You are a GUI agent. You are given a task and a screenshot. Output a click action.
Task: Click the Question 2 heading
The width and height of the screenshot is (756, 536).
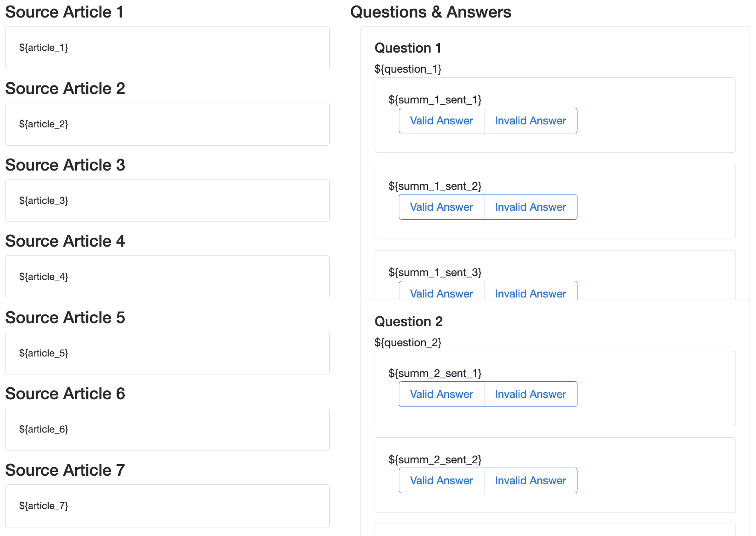tap(408, 321)
